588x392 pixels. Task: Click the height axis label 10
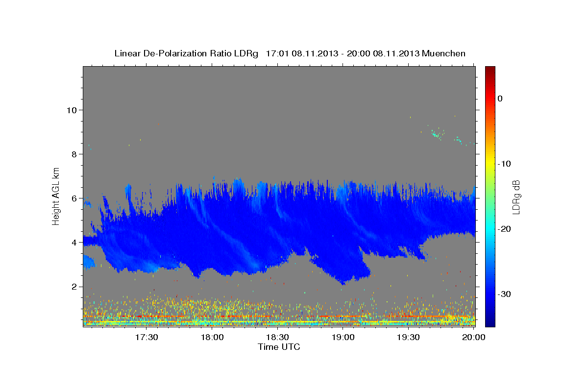pyautogui.click(x=71, y=110)
